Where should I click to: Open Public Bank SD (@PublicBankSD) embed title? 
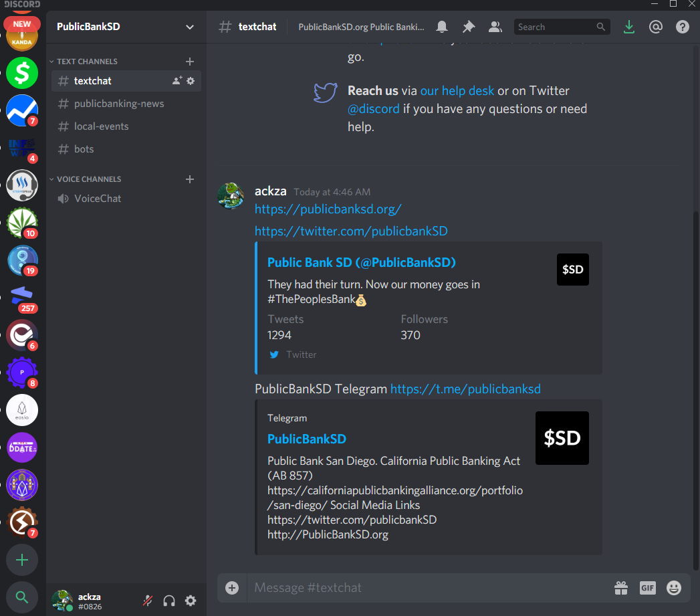click(x=361, y=262)
